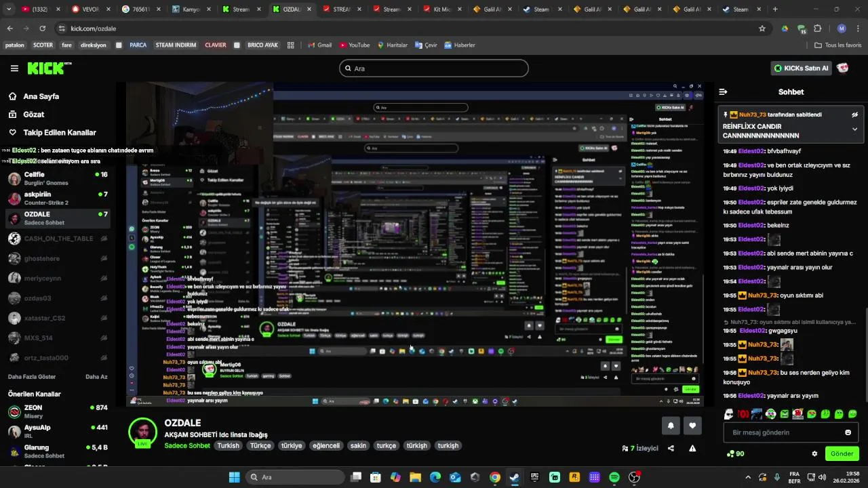View the 90 channel points balance

(x=735, y=453)
